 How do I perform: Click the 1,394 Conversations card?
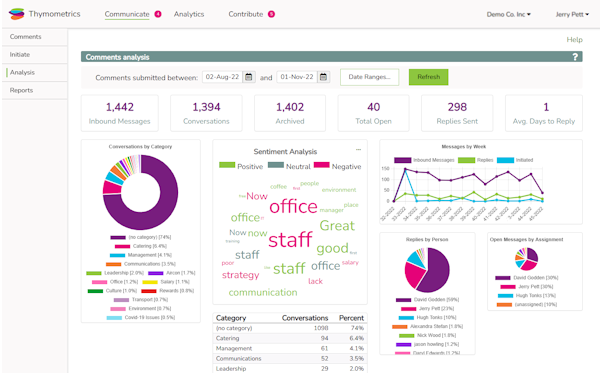click(x=206, y=113)
